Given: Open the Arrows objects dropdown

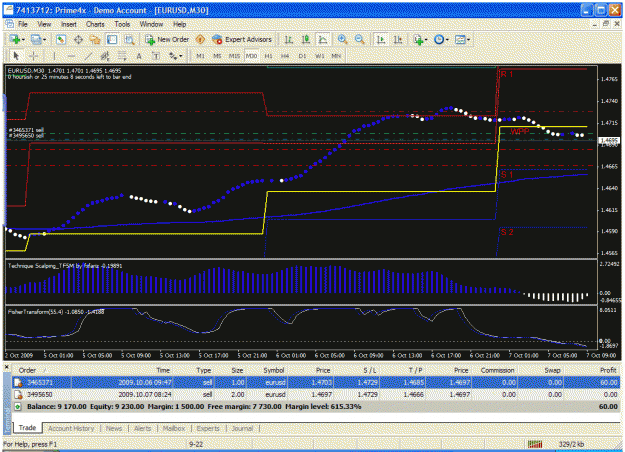Looking at the screenshot, I should pyautogui.click(x=175, y=56).
